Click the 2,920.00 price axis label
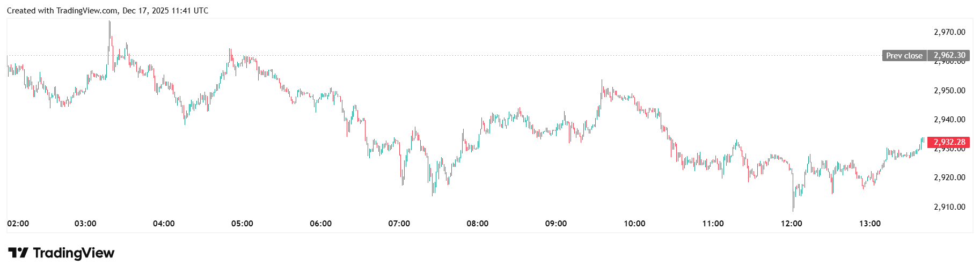980x273 pixels. tap(949, 178)
